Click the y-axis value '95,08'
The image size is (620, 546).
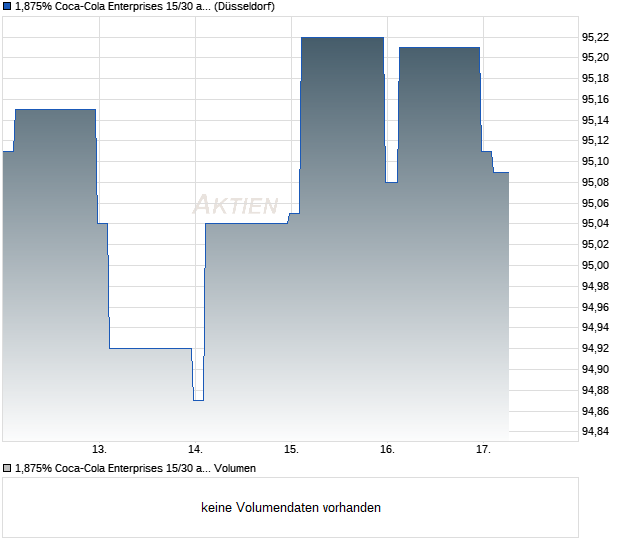point(595,182)
